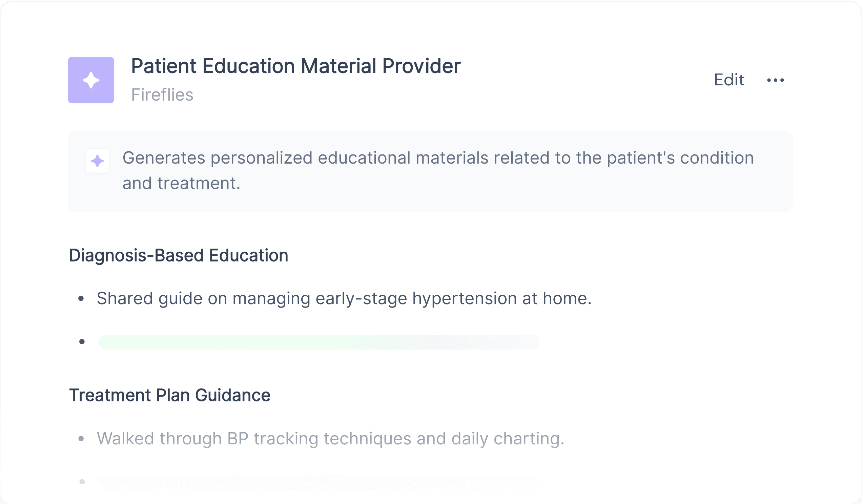Click the BP tracking techniques bullet text
The image size is (862, 504).
pos(330,439)
